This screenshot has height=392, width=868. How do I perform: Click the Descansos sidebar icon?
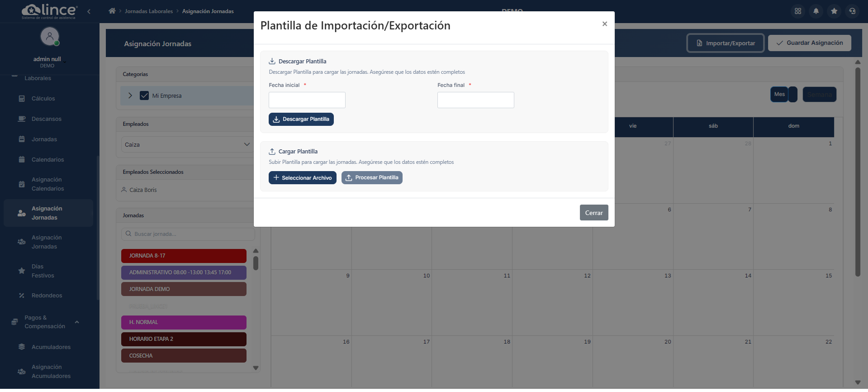(22, 119)
